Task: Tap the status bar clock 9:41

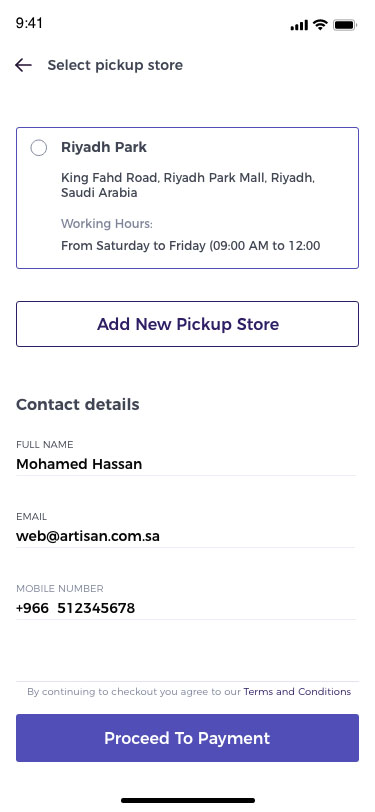Action: [x=29, y=23]
